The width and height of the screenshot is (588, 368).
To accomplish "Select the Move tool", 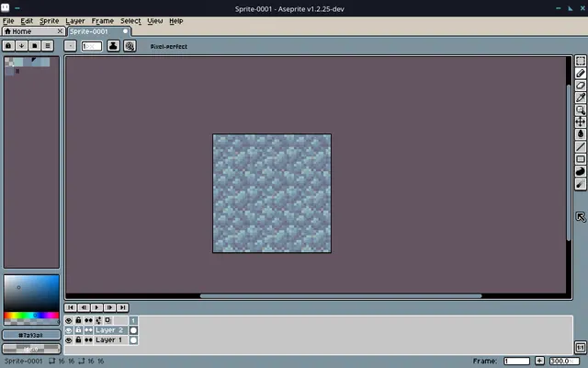I will [580, 122].
